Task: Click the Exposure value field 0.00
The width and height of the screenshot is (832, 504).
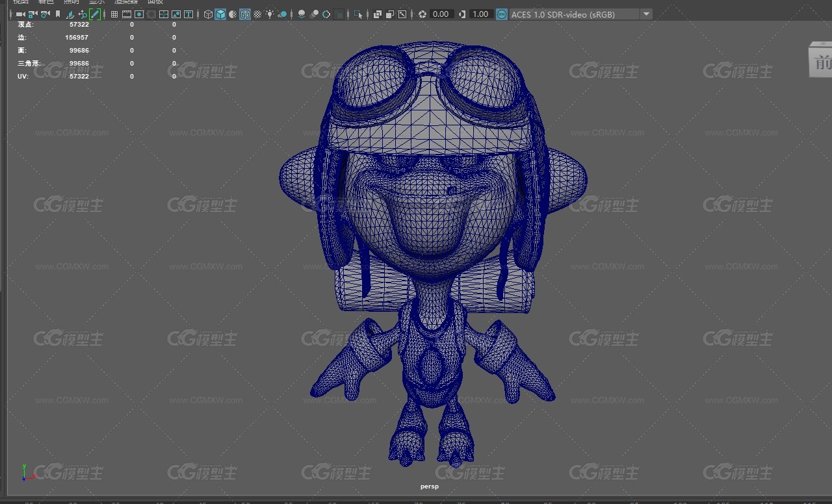Action: point(441,14)
